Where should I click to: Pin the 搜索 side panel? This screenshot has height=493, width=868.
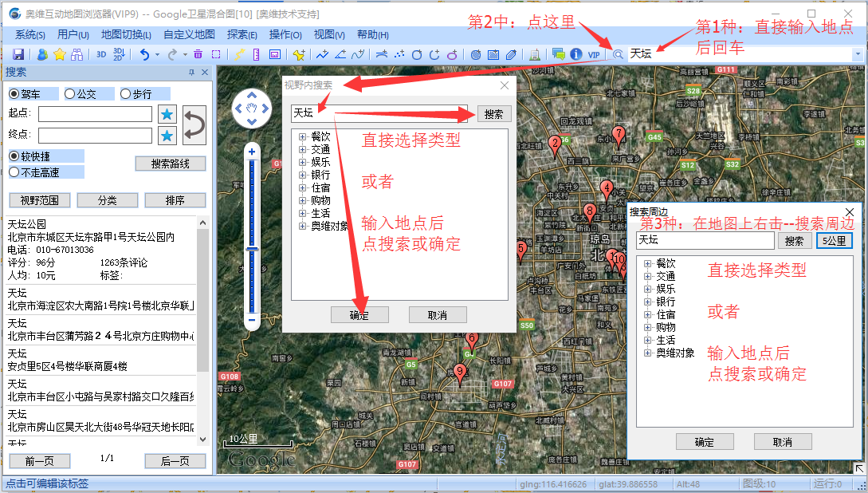[191, 73]
